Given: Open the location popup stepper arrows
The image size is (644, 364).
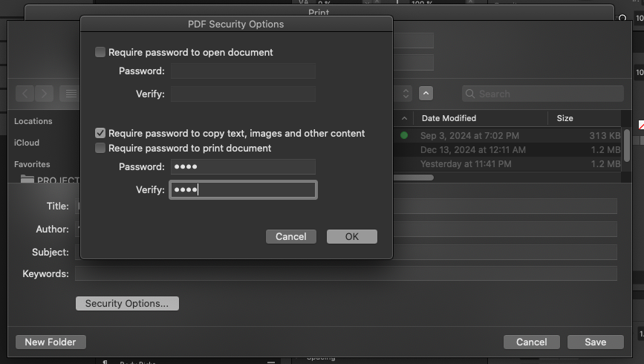Looking at the screenshot, I should [406, 94].
